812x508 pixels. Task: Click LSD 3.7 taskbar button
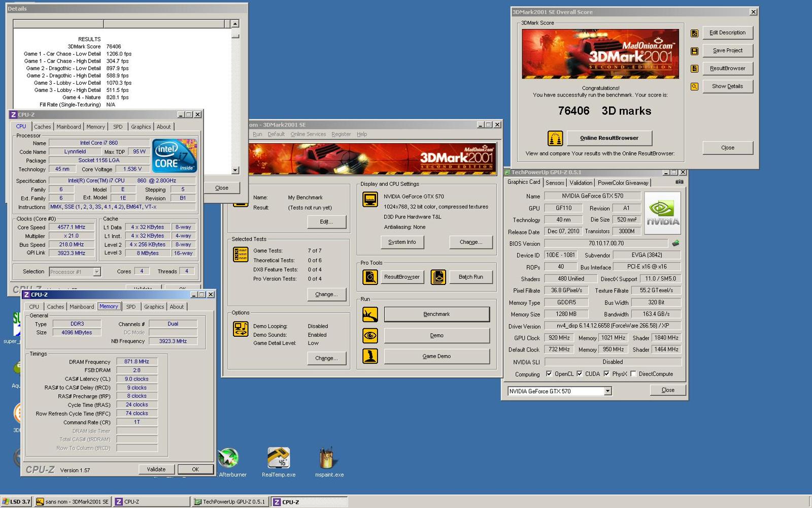point(16,502)
